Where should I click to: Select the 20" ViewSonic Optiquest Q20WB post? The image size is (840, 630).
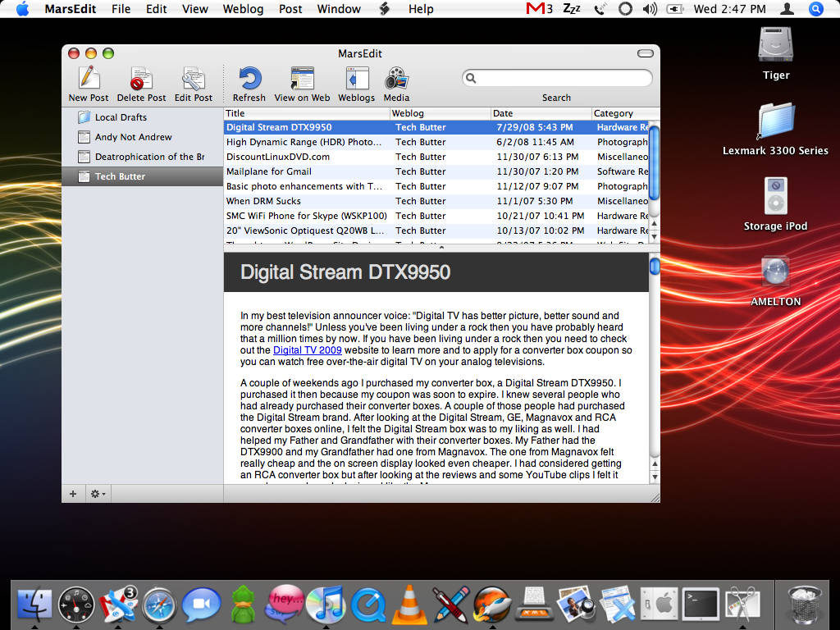point(436,231)
